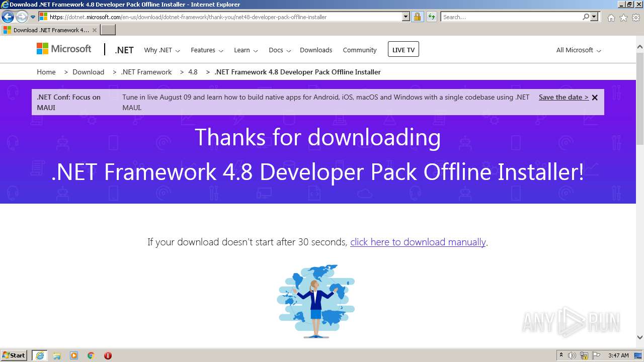This screenshot has height=362, width=644.
Task: Open the recent pages dropdown arrow
Action: pos(33,17)
